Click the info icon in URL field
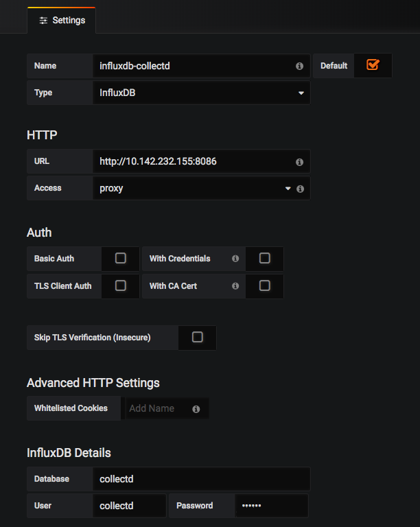Viewport: 420px width, 527px height. pos(299,163)
